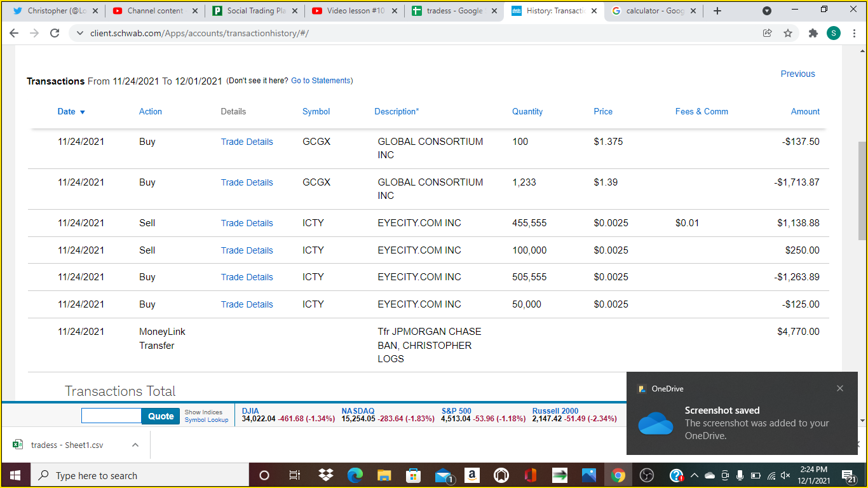Image resolution: width=868 pixels, height=488 pixels.
Task: Share this page icon in address bar
Action: coord(767,33)
